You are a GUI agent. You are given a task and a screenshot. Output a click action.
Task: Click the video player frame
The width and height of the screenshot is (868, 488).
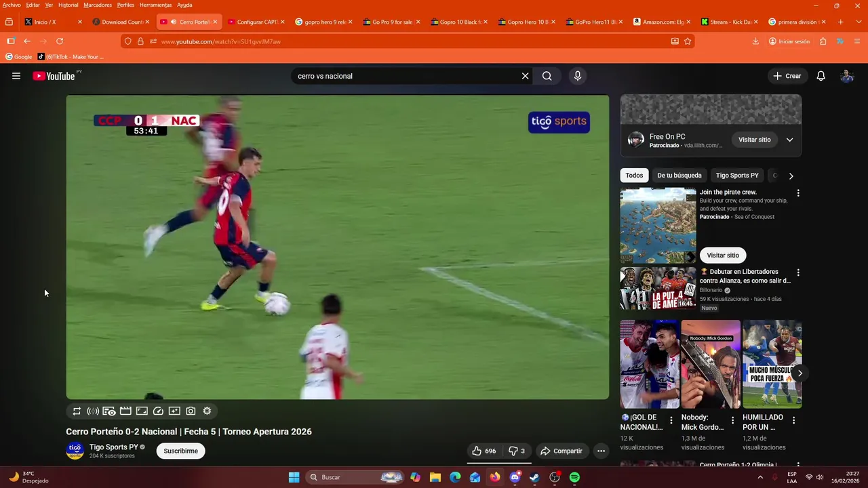point(337,247)
